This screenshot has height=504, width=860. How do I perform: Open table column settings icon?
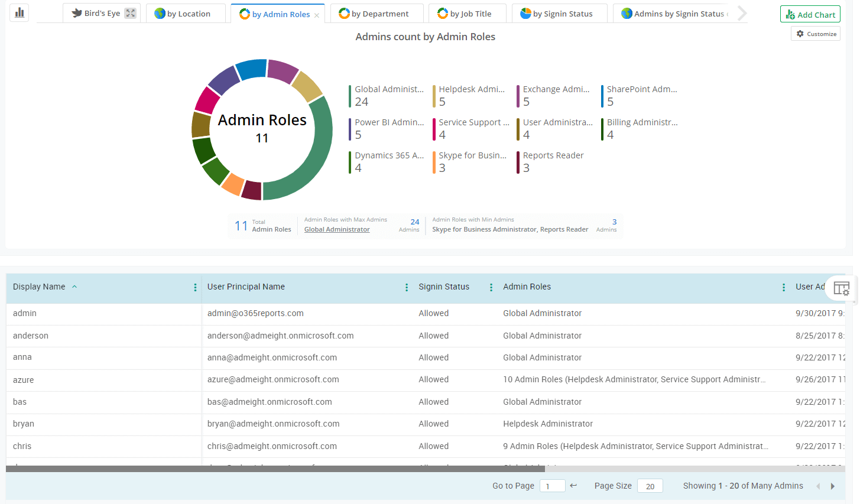point(841,288)
